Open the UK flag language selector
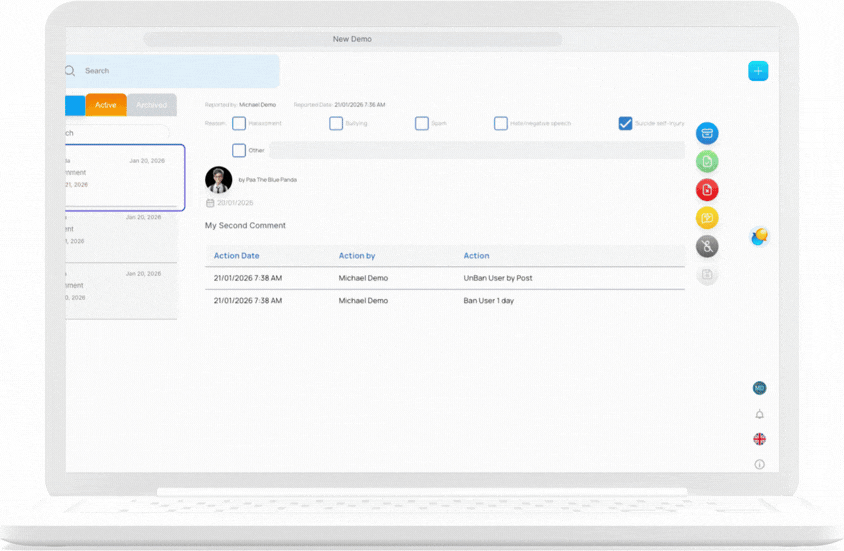The image size is (844, 551). coord(759,439)
